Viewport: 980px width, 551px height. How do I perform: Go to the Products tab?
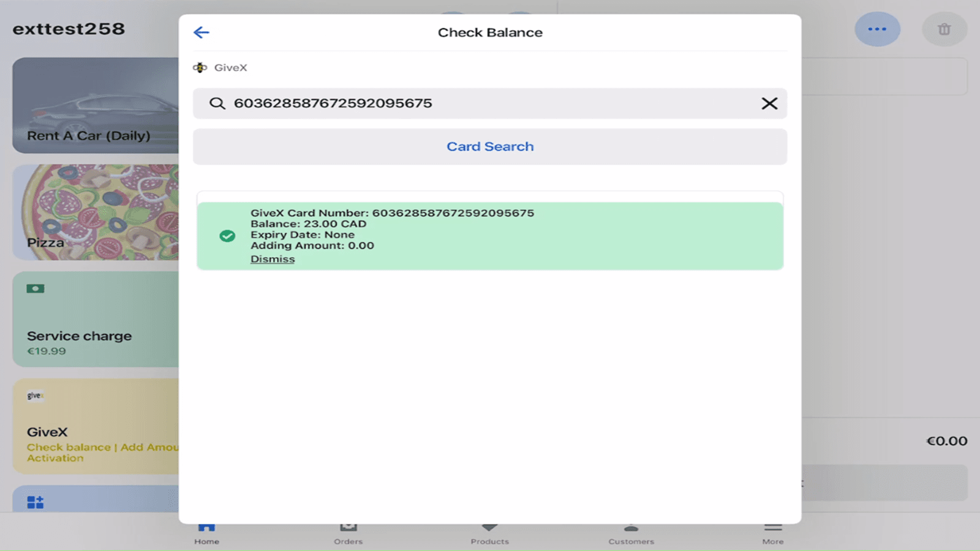click(x=489, y=534)
